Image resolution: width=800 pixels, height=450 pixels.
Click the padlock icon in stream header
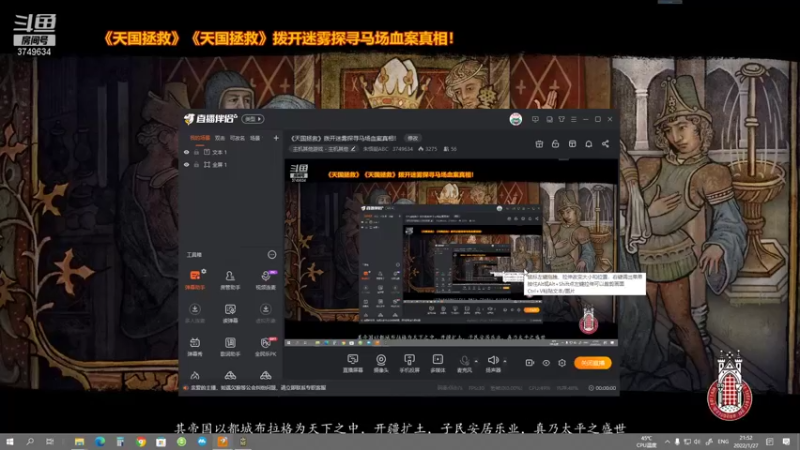(556, 144)
